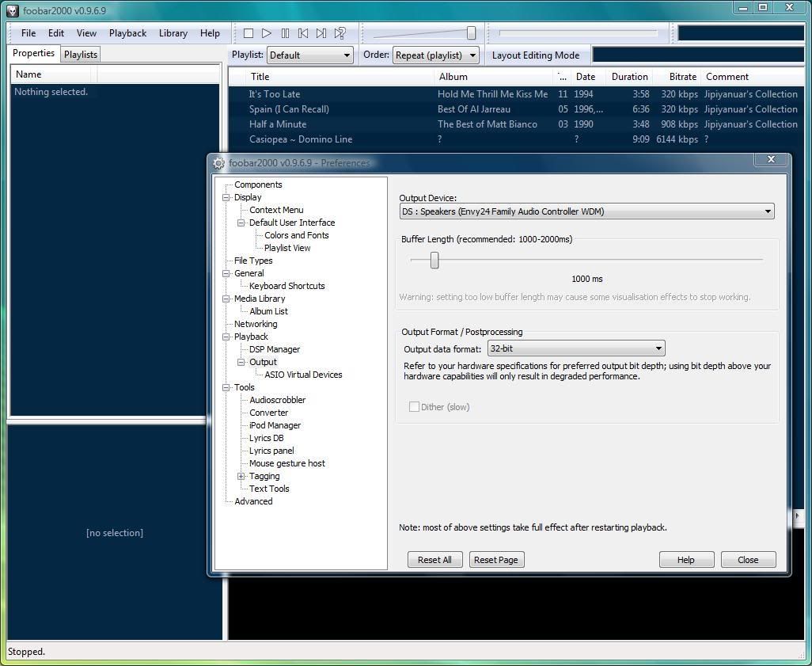Click the Buffer Length slider handle
The image size is (812, 666).
pyautogui.click(x=434, y=260)
